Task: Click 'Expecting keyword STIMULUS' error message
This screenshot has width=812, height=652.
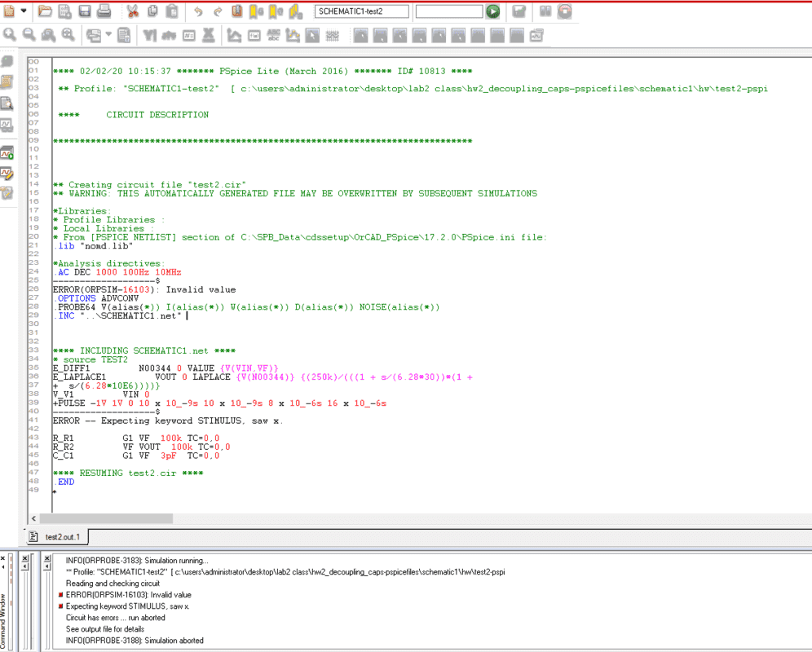Action: (127, 606)
